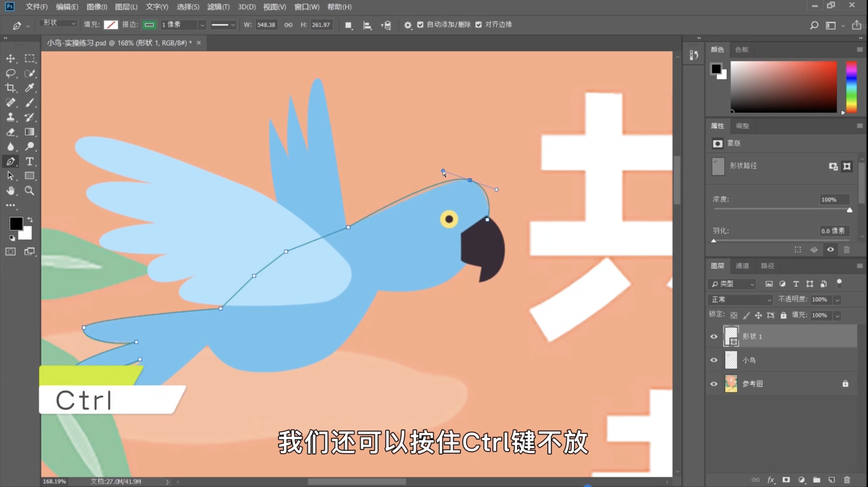868x487 pixels.
Task: Hide the 小鸟 layer
Action: [x=714, y=360]
